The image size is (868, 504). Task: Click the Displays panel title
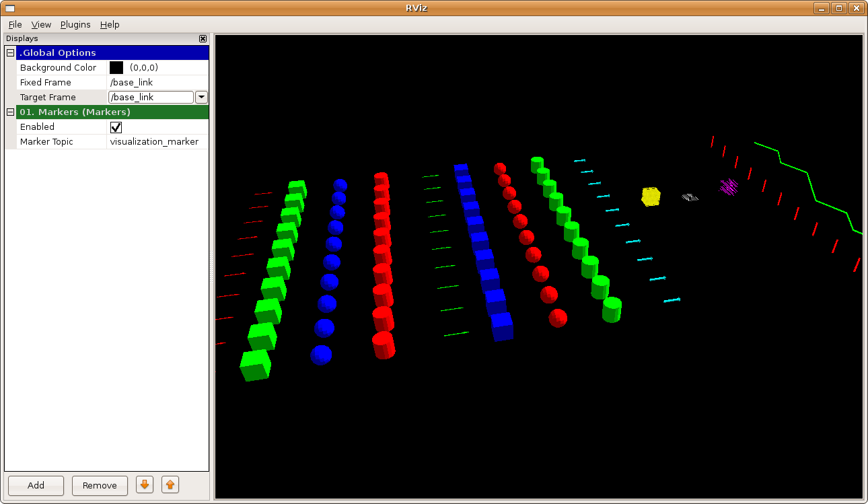(x=22, y=39)
